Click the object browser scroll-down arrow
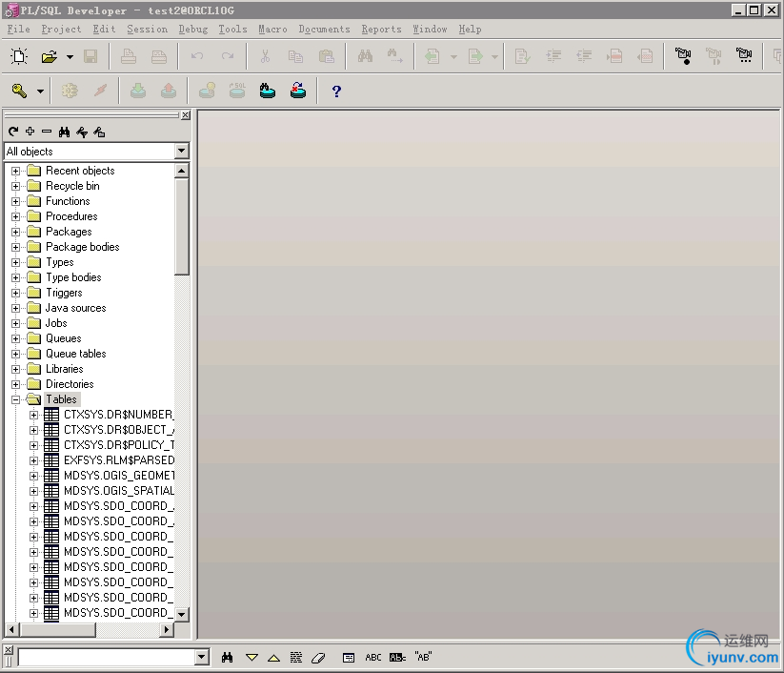Image resolution: width=784 pixels, height=673 pixels. tap(182, 614)
